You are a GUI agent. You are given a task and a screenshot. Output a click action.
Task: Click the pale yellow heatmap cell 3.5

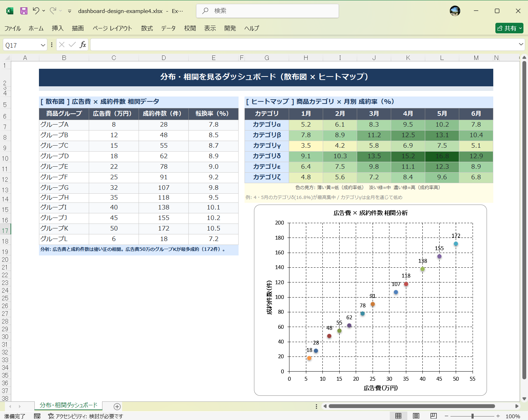point(306,146)
